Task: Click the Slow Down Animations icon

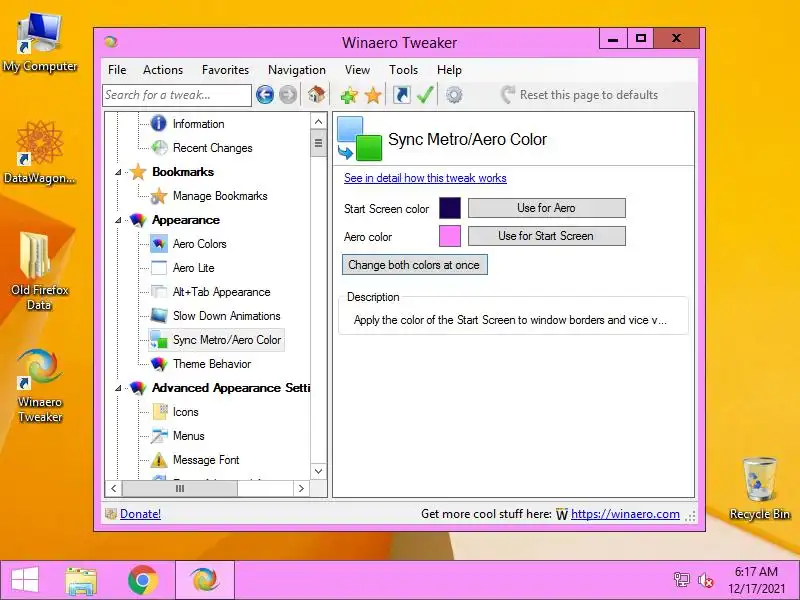Action: coord(159,316)
